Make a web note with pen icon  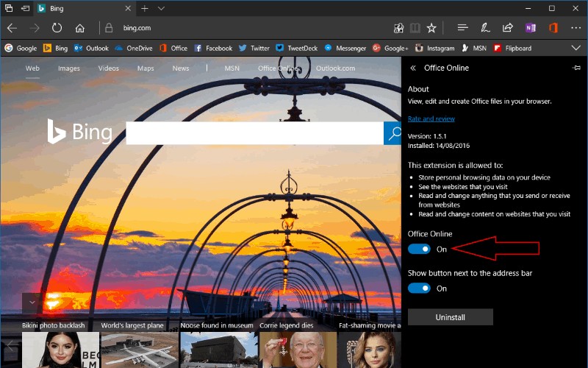(485, 28)
